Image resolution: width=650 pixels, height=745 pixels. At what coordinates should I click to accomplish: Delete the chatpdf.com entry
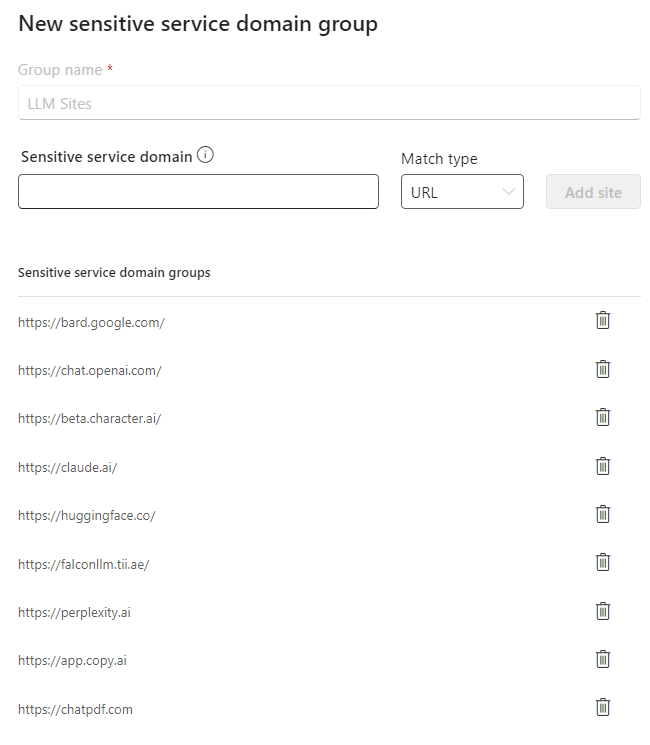pos(602,707)
